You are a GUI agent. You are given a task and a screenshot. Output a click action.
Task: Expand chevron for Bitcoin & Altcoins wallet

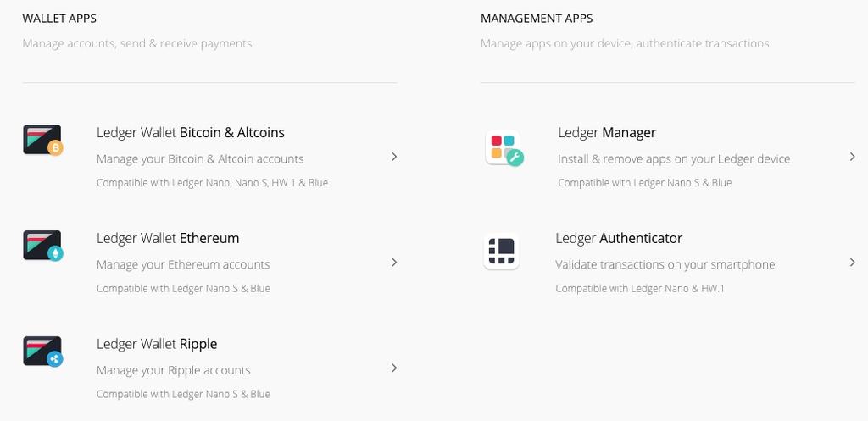(x=394, y=157)
